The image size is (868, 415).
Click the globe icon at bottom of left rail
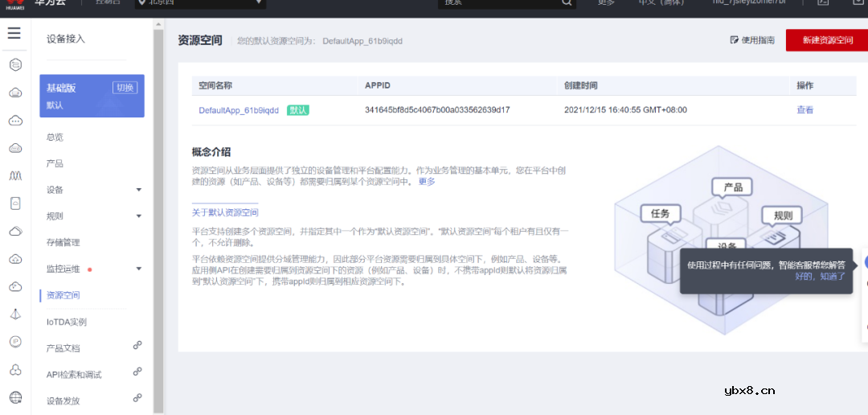click(15, 397)
